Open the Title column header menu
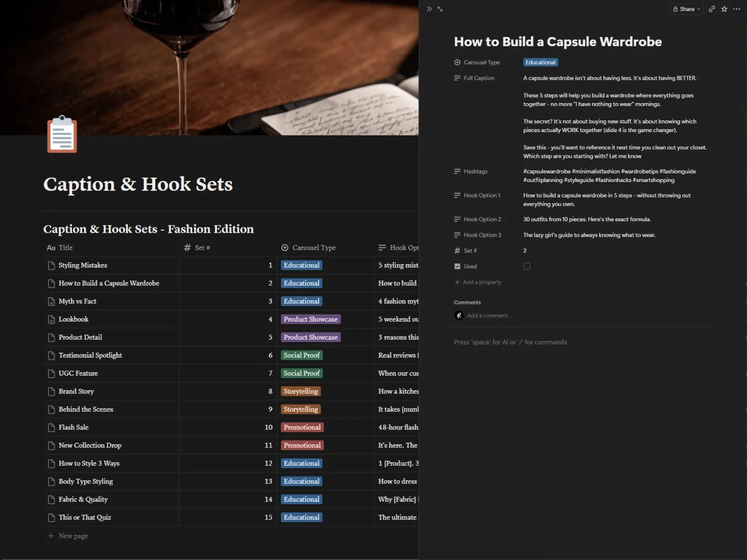 [x=111, y=248]
